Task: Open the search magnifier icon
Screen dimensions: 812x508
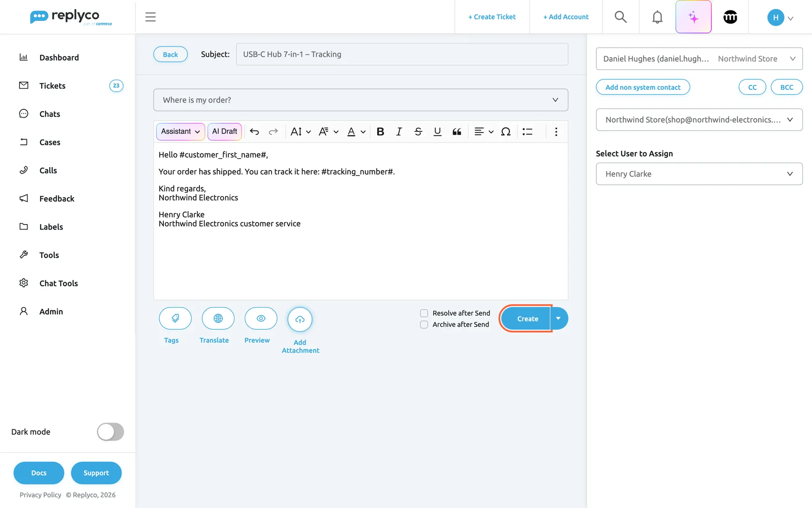Action: [x=621, y=17]
